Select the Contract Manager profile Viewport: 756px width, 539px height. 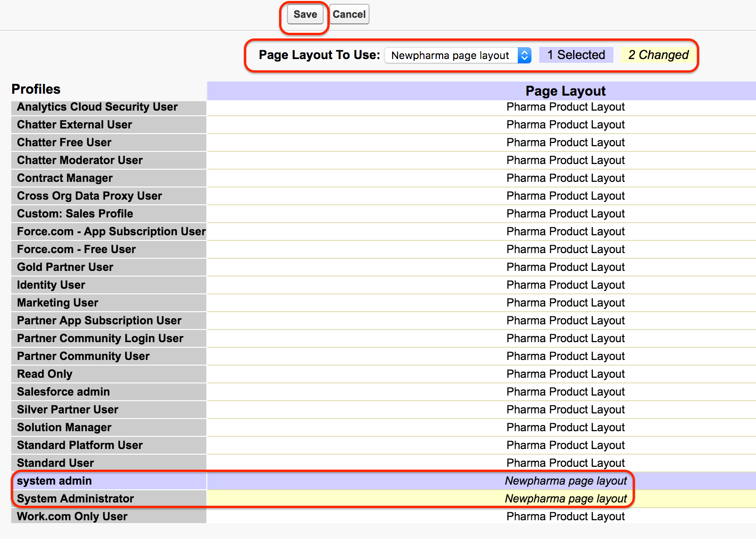(65, 178)
